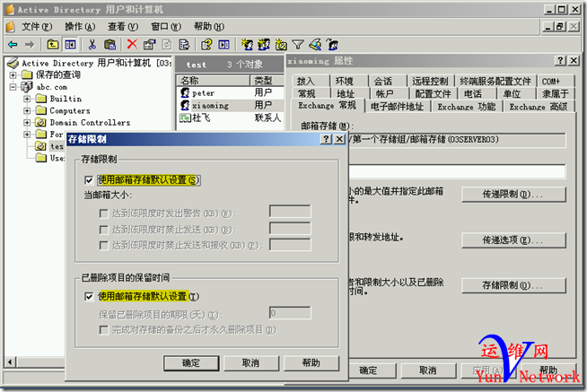
Task: Click the Paste clipboard toolbar icon
Action: click(x=110, y=45)
